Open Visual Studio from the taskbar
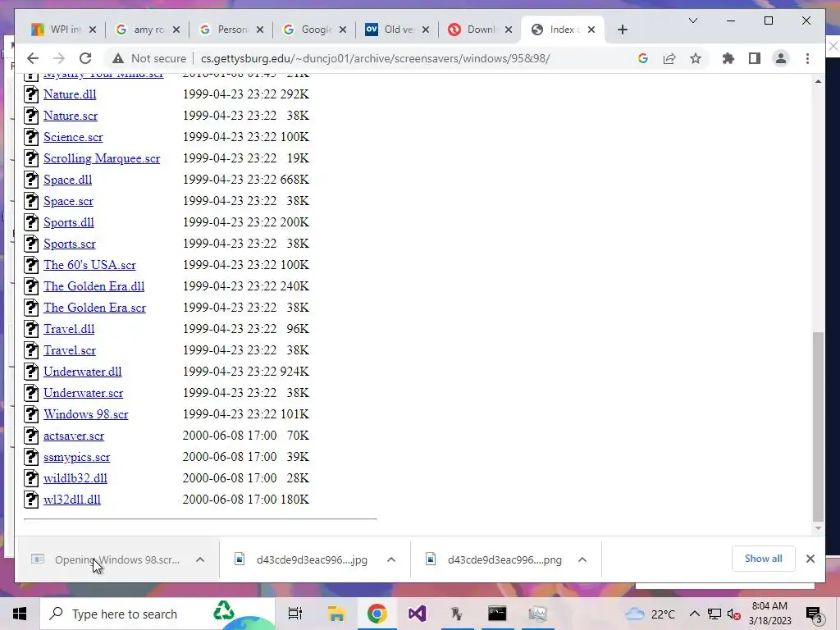 coord(417,614)
